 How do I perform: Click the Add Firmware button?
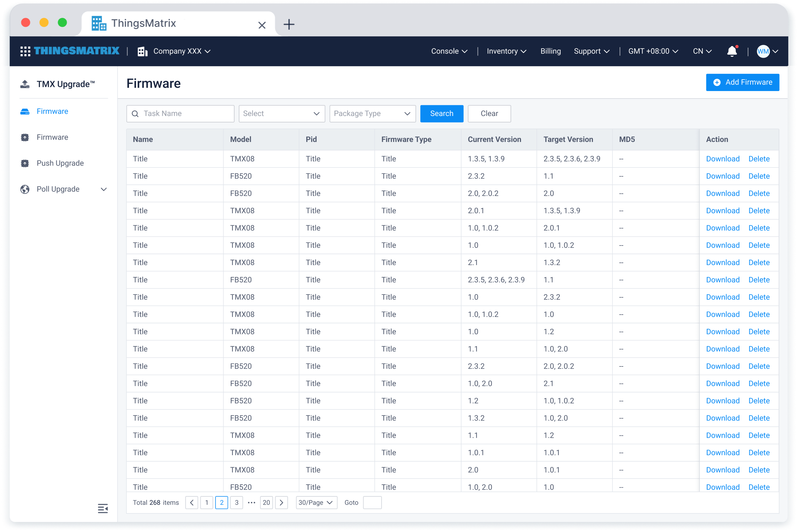[x=743, y=82]
